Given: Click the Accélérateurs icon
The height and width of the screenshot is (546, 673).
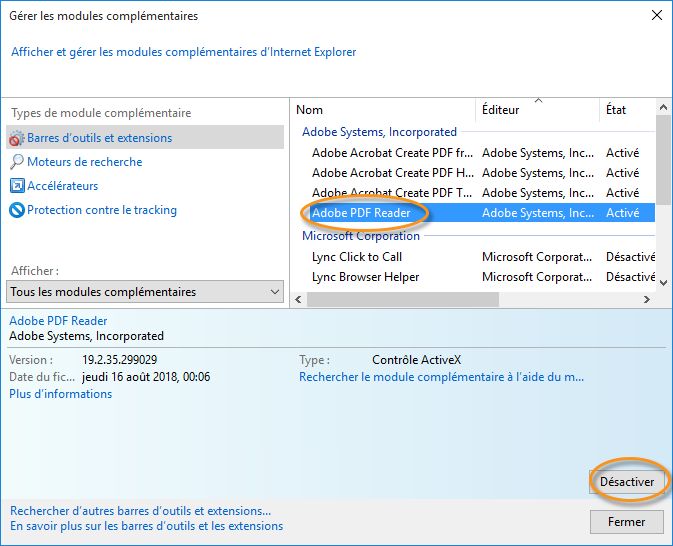Looking at the screenshot, I should [16, 186].
